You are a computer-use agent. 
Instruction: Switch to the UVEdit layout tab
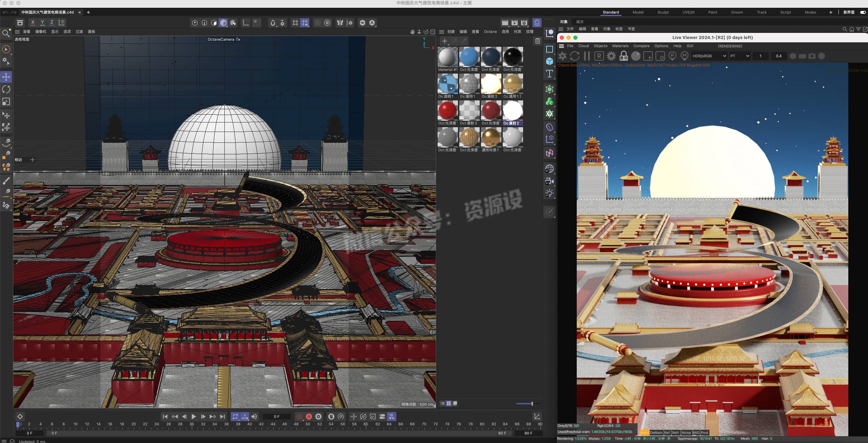688,12
